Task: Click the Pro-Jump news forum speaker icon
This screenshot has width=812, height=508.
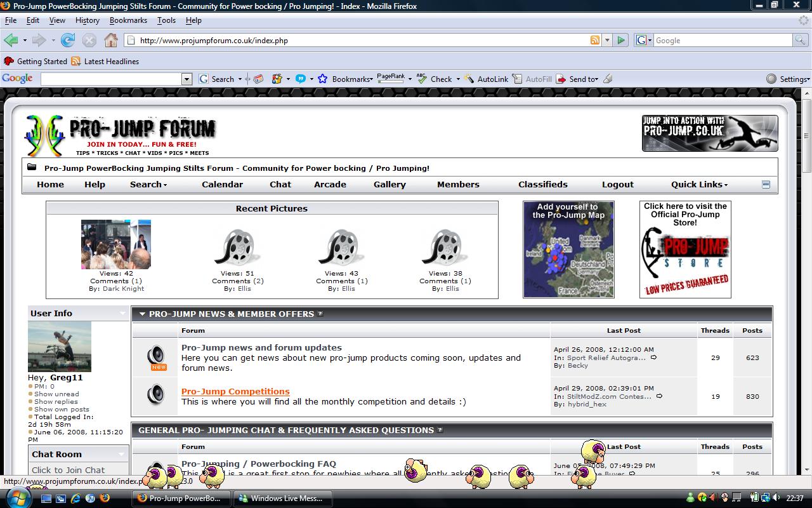Action: click(x=155, y=354)
